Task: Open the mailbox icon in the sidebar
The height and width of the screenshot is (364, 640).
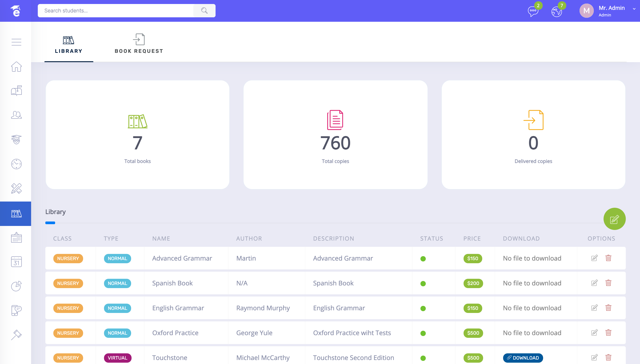Action: coord(16,91)
